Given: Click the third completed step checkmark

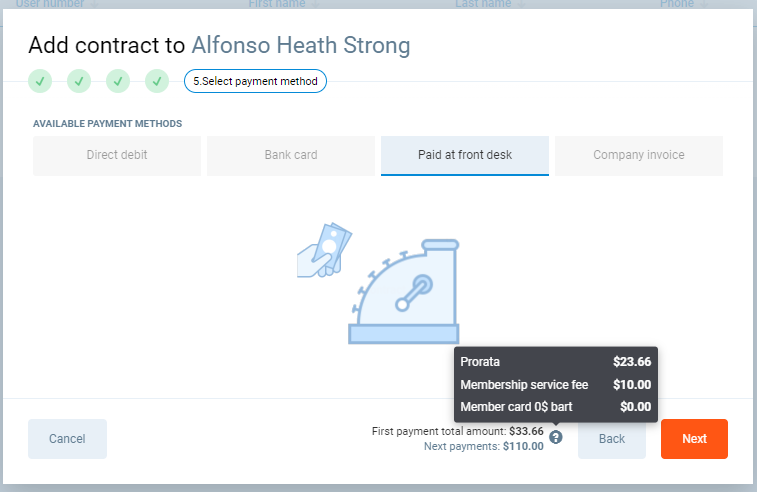Looking at the screenshot, I should [x=118, y=81].
